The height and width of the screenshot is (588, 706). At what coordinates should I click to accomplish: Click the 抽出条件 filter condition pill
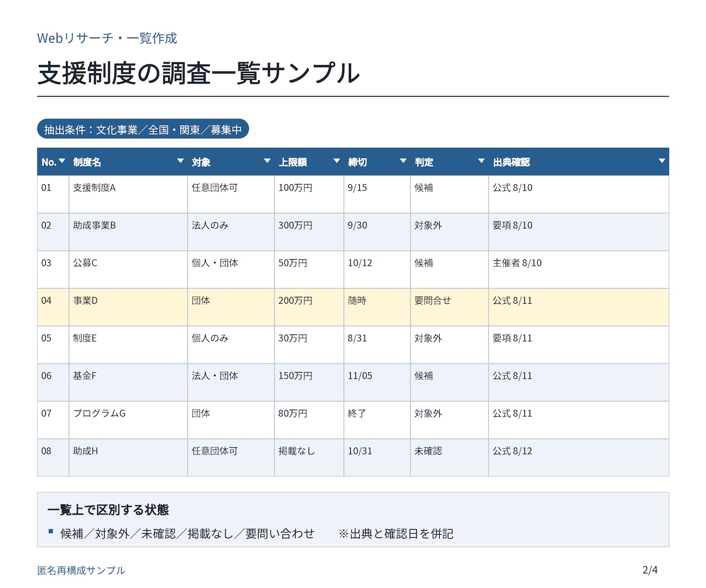pyautogui.click(x=143, y=129)
